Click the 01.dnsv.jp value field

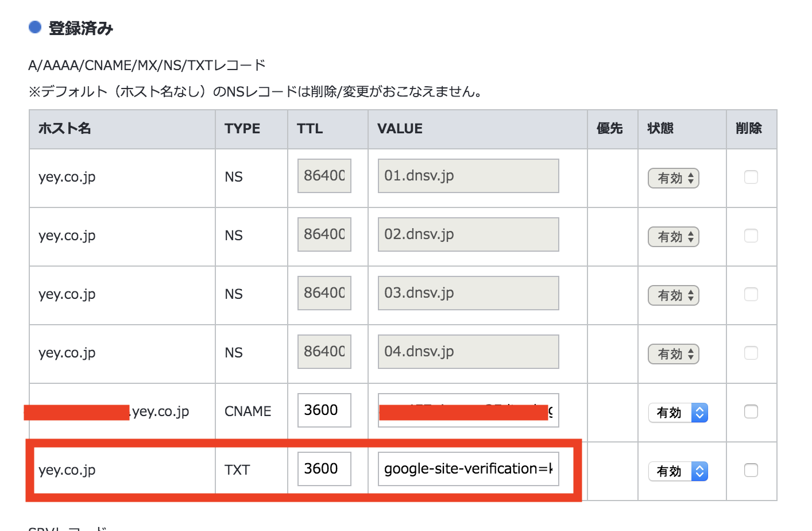pos(468,176)
